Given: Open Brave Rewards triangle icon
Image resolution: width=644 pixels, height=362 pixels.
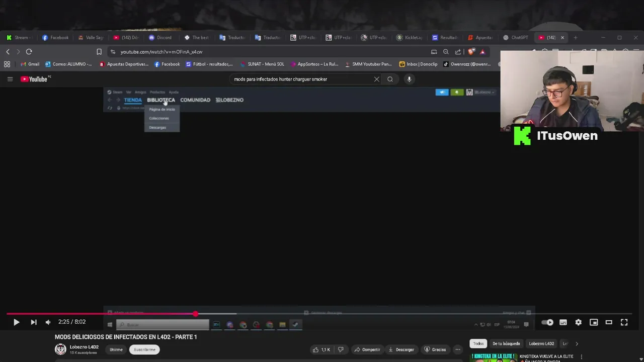Looking at the screenshot, I should [482, 52].
